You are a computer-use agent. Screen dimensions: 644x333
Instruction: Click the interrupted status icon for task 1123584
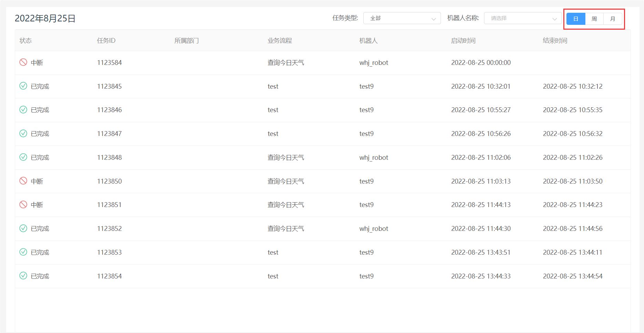[x=23, y=62]
